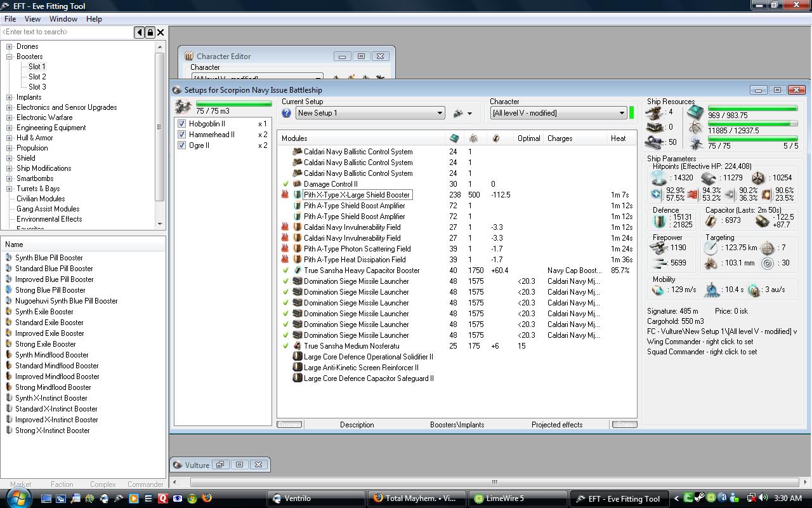Toggle state of True Sansha Heavy Capacitor Booster
812x508 pixels.
[286, 271]
